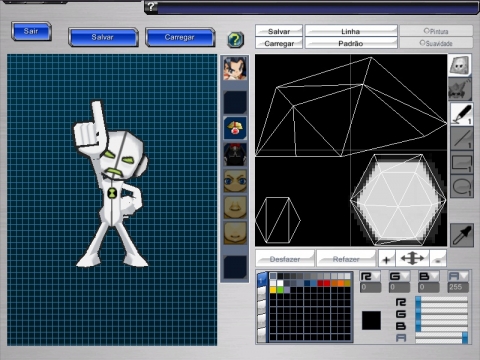
Task: Click the question mark in the top title bar
Action: click(151, 7)
